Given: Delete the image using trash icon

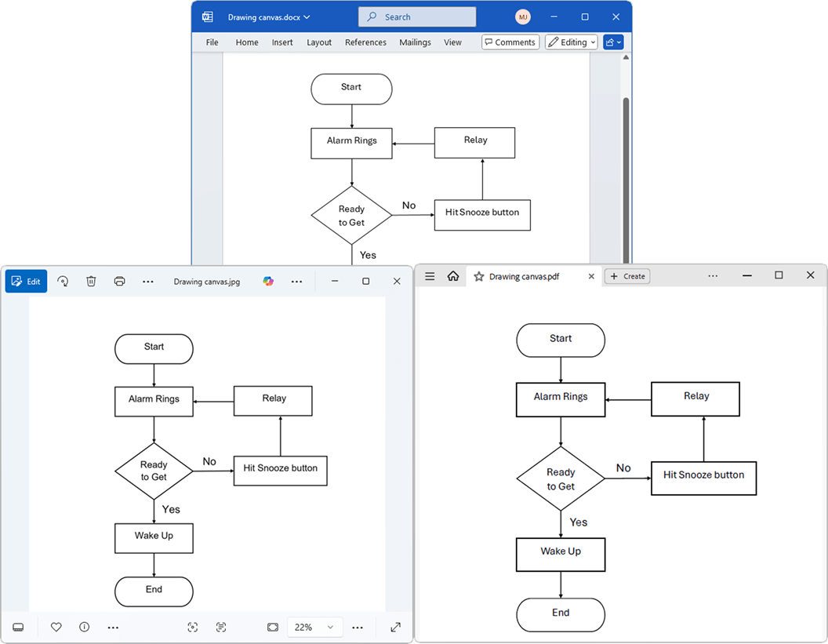Looking at the screenshot, I should 92,281.
